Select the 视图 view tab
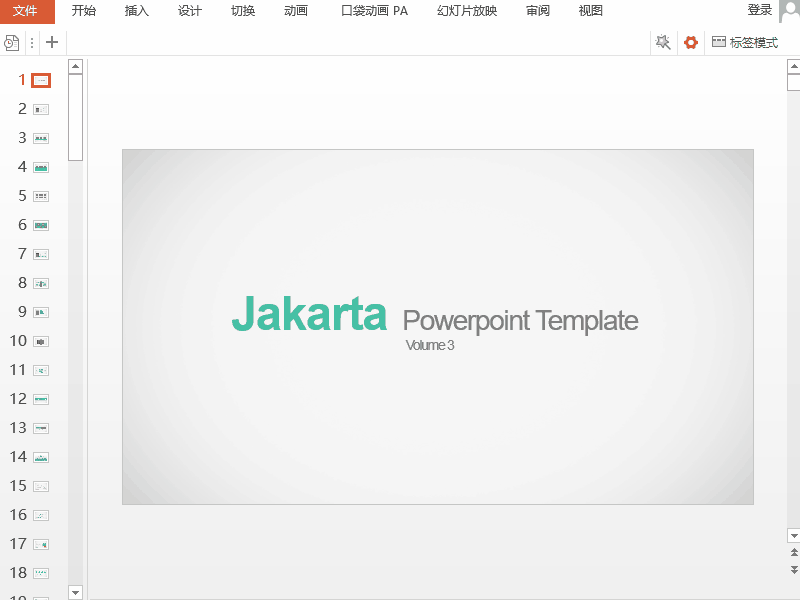The height and width of the screenshot is (600, 800). tap(591, 11)
